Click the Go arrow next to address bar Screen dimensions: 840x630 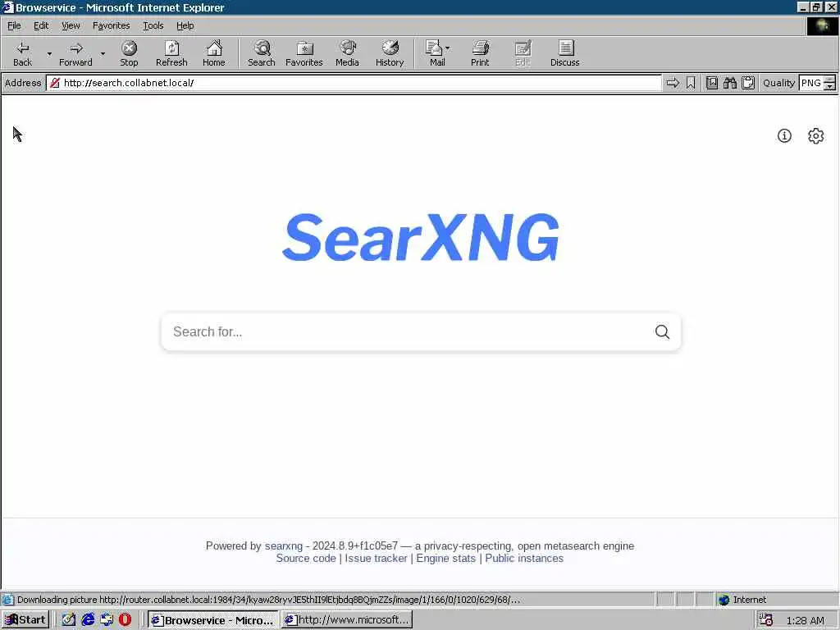pos(673,83)
